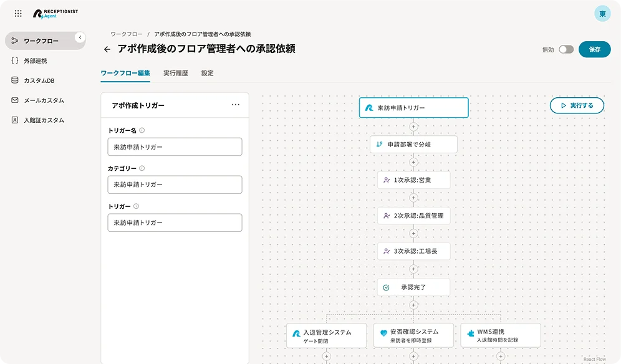
Task: Click the ワークフロー breadcrumb link
Action: [127, 34]
